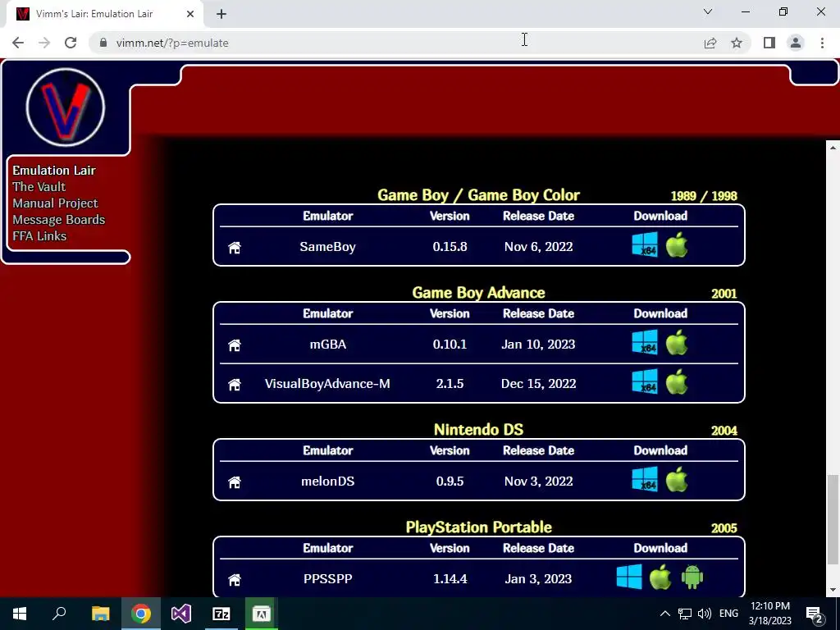
Task: Click VisualBoyAdvance-M emulator name
Action: coord(327,384)
